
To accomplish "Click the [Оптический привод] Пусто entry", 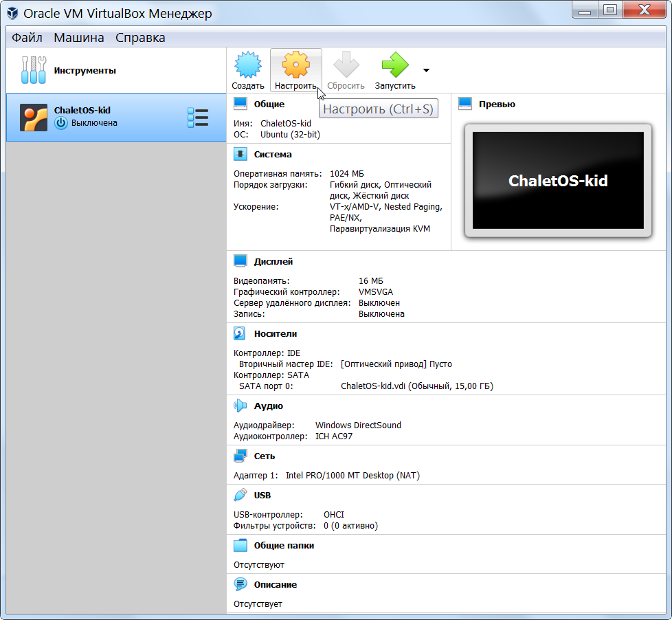I will 396,364.
